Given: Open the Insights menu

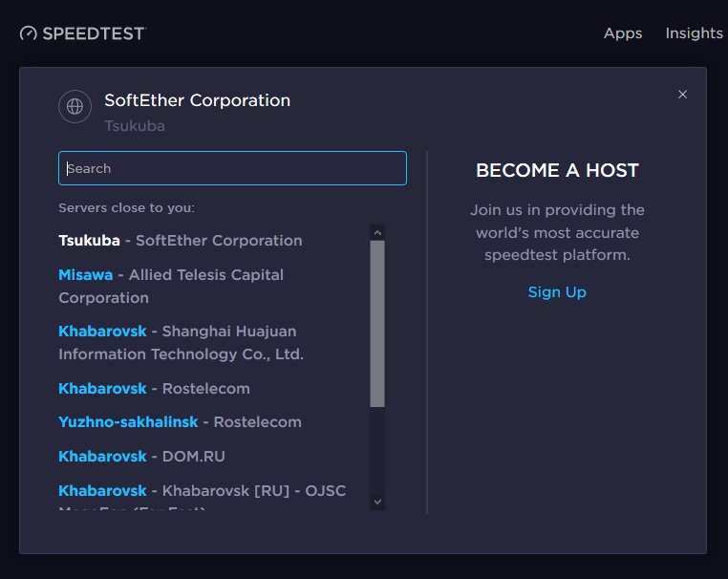Looking at the screenshot, I should coord(694,33).
